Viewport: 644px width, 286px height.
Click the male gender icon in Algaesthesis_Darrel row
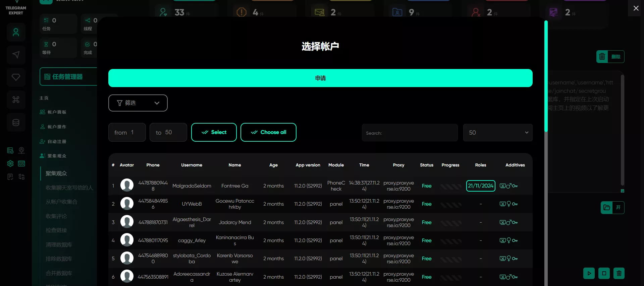509,222
